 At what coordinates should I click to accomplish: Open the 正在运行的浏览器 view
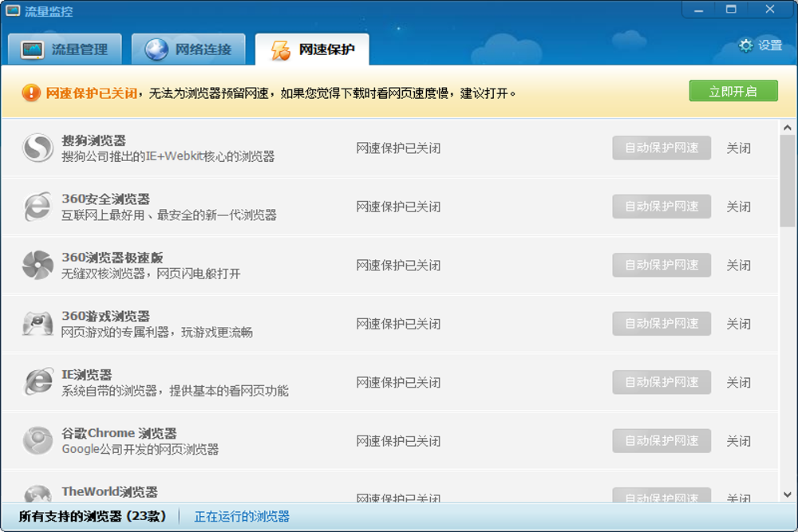click(242, 517)
